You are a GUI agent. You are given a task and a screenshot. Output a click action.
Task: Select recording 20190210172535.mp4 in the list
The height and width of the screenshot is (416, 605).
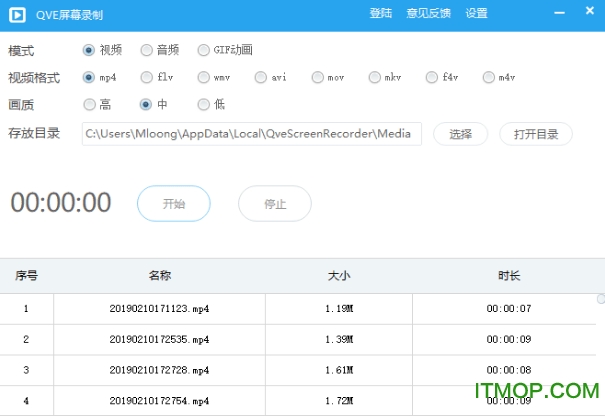160,340
